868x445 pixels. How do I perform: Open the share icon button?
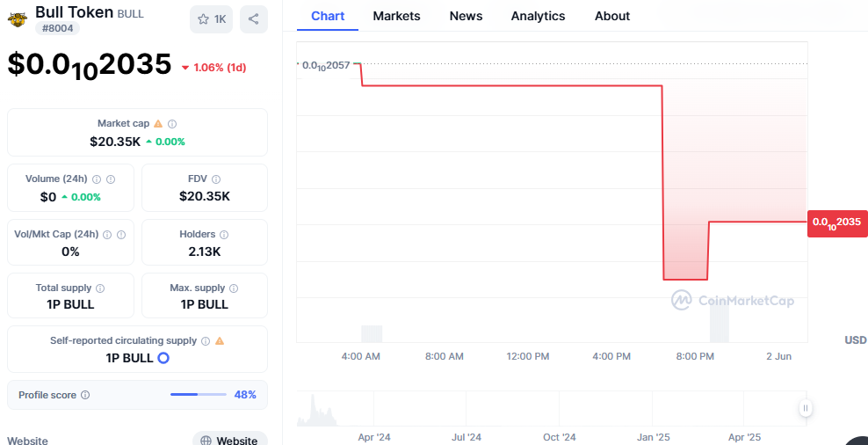tap(254, 19)
